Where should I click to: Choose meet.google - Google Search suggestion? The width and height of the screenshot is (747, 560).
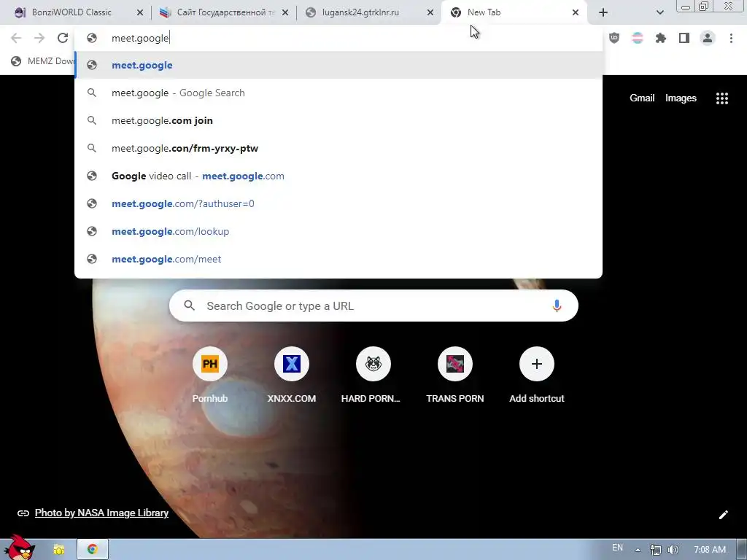[x=338, y=93]
